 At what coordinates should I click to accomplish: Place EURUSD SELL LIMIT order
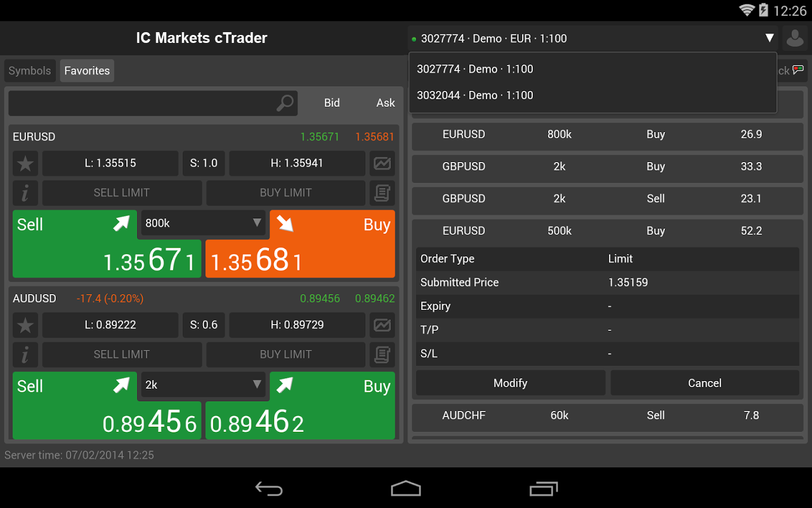(x=122, y=193)
